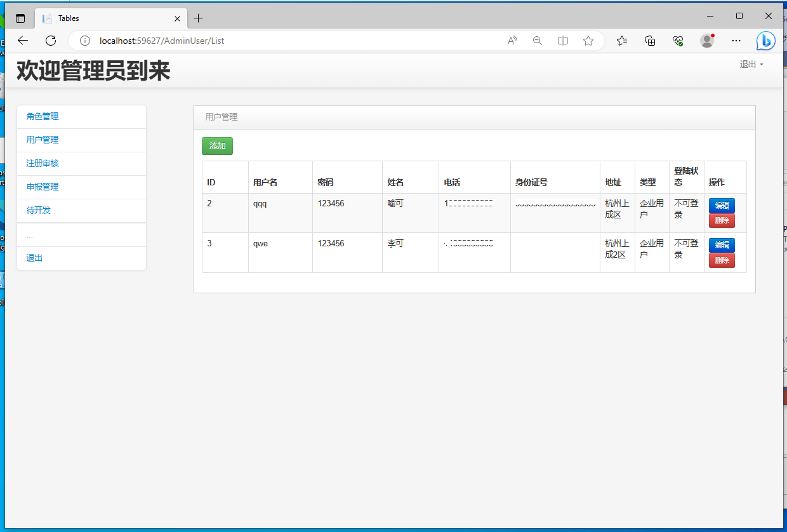The width and height of the screenshot is (787, 532).
Task: Add page to favorites with star icon
Action: 588,41
